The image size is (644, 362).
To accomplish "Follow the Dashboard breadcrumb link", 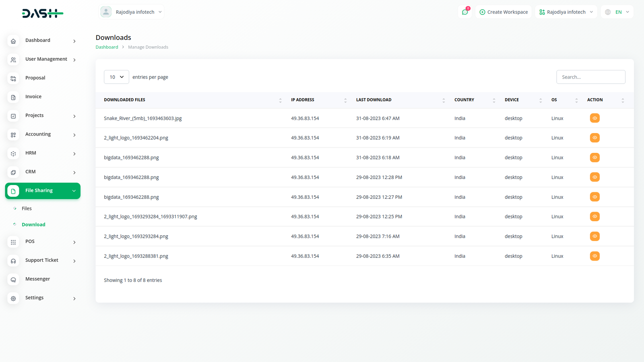I will pyautogui.click(x=107, y=47).
